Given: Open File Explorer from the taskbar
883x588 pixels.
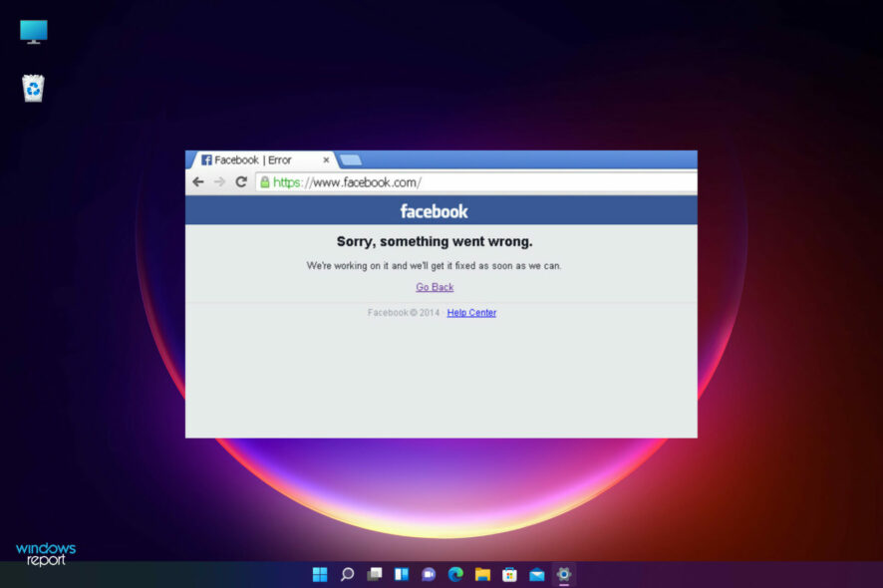Looking at the screenshot, I should 481,574.
